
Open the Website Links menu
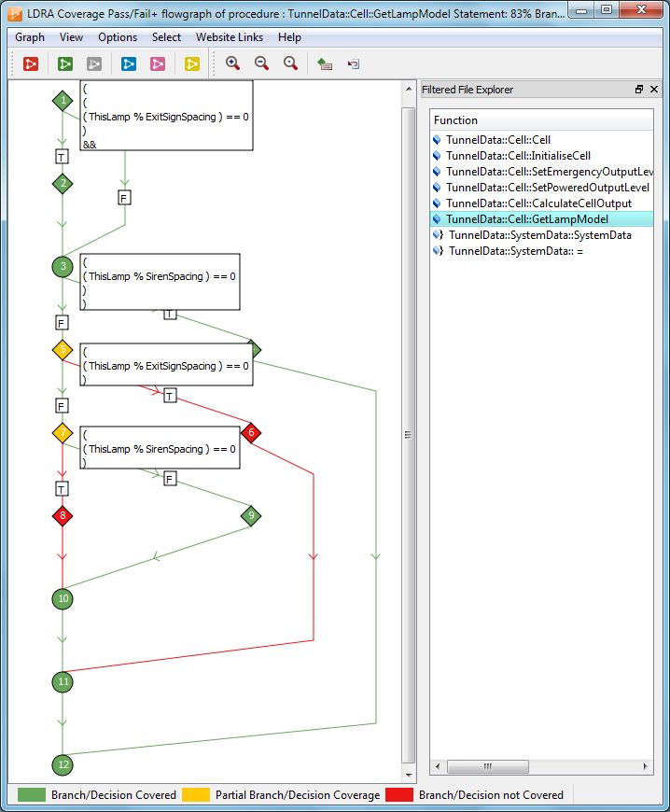coord(230,37)
